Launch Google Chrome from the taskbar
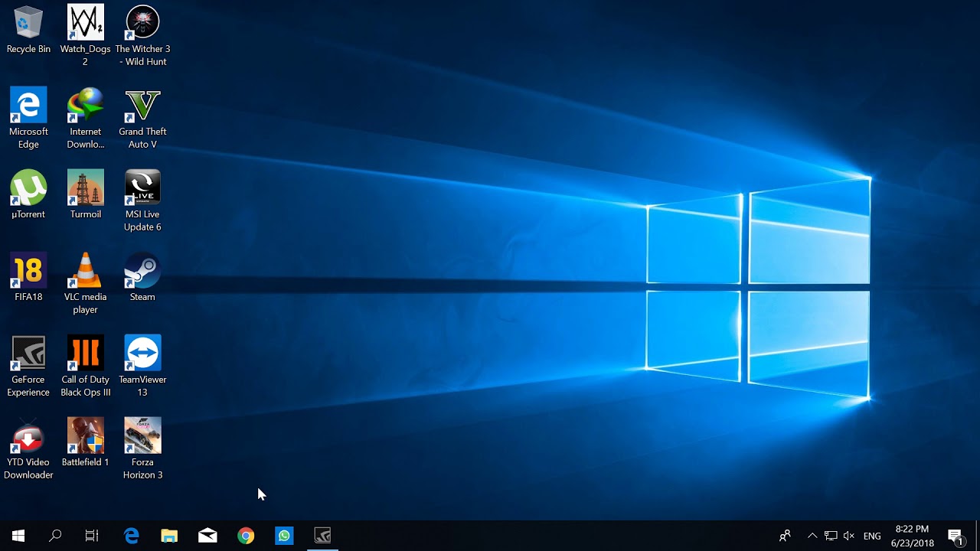980x551 pixels. 246,536
